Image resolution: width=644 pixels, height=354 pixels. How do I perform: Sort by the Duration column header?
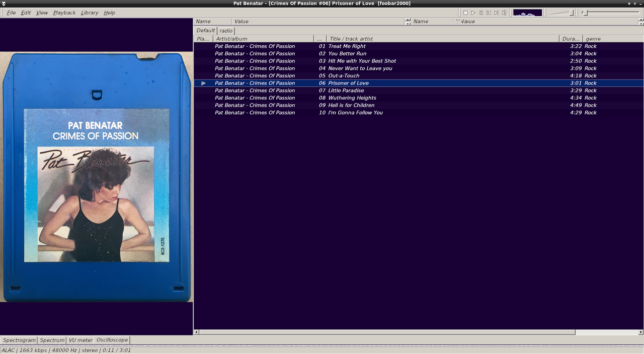click(571, 39)
